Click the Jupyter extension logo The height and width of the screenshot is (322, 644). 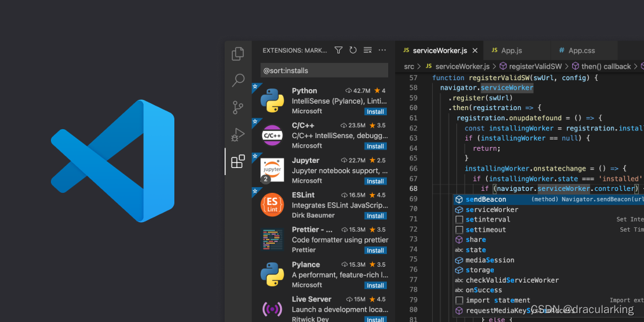272,170
